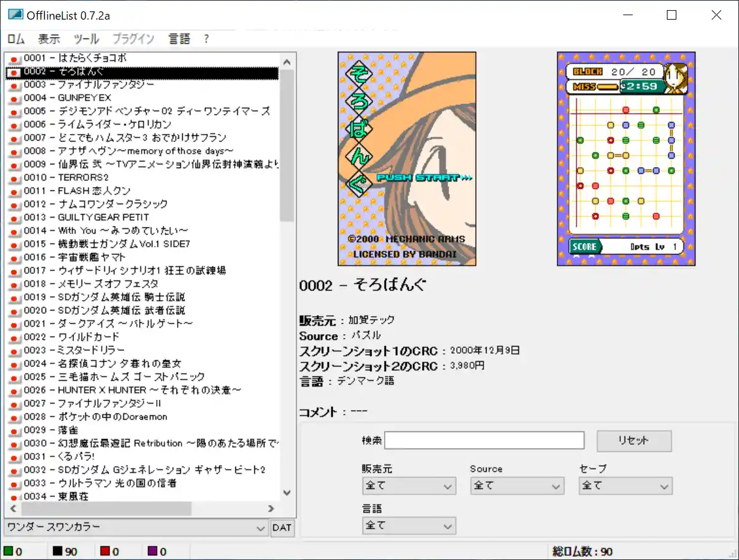The width and height of the screenshot is (739, 560).
Task: Click red status icon of 0006 ライムライダー・ケロリカン
Action: pyautogui.click(x=14, y=125)
